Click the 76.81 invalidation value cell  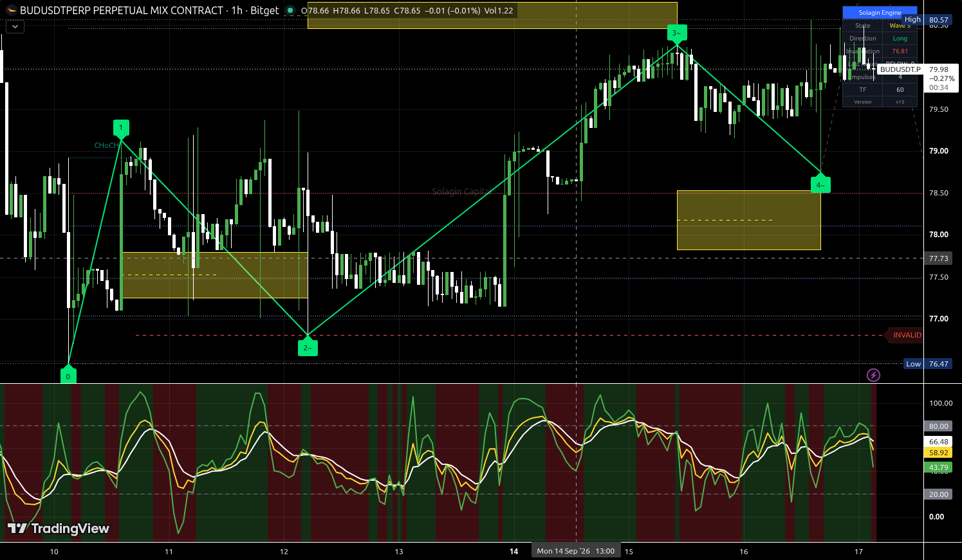click(x=900, y=51)
